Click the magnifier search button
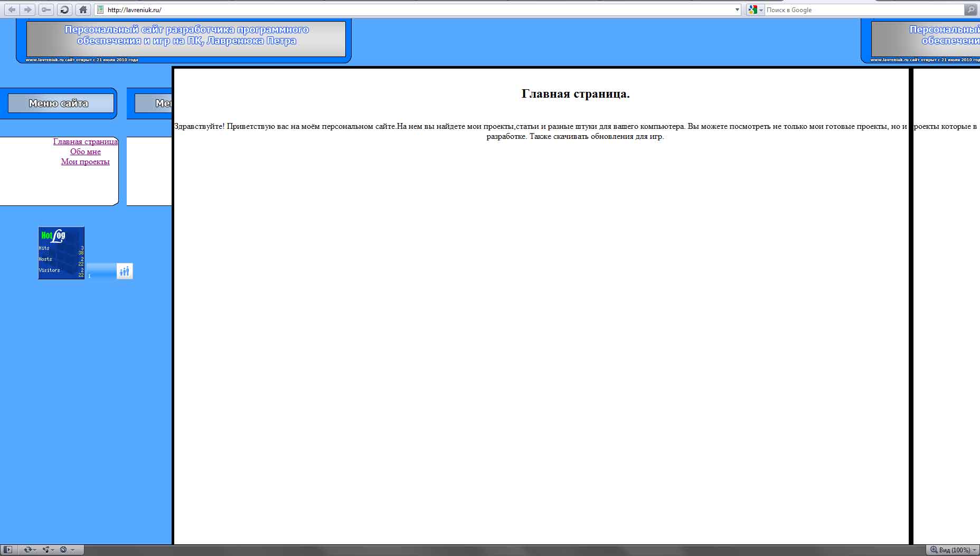980x556 pixels. [970, 10]
